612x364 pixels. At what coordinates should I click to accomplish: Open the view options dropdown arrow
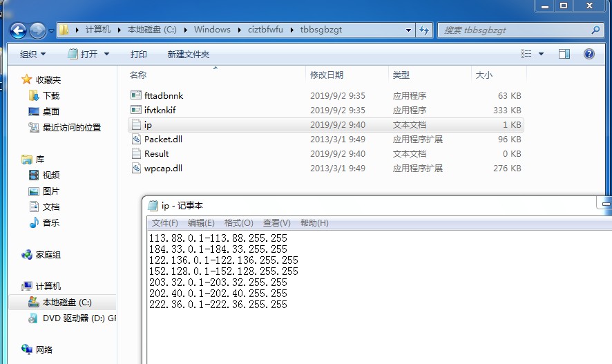[x=541, y=54]
